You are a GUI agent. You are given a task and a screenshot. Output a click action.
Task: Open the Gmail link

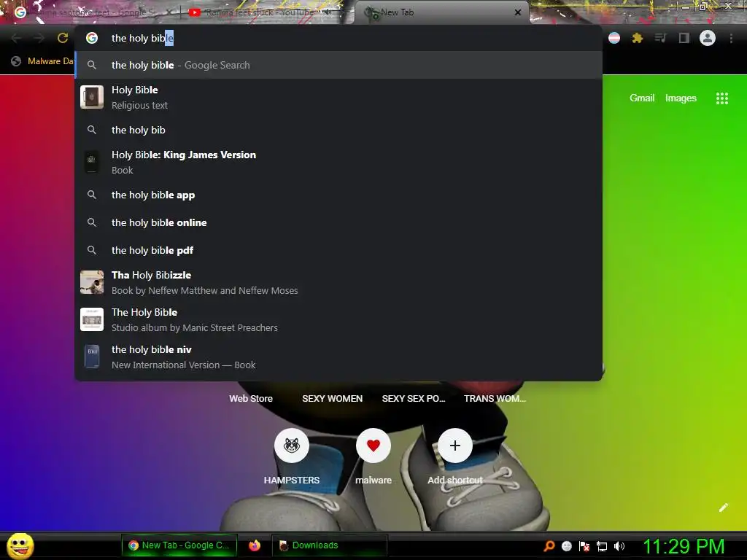(x=642, y=98)
